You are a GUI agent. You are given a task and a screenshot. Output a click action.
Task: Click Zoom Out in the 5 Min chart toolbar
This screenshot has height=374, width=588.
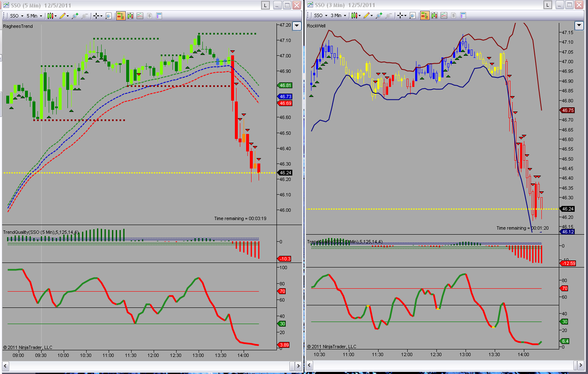(x=85, y=16)
